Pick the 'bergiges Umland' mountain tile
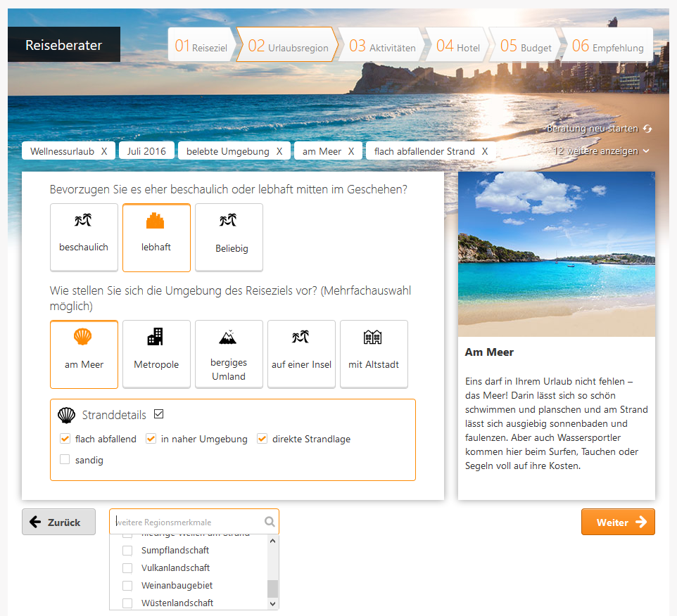 [x=229, y=354]
